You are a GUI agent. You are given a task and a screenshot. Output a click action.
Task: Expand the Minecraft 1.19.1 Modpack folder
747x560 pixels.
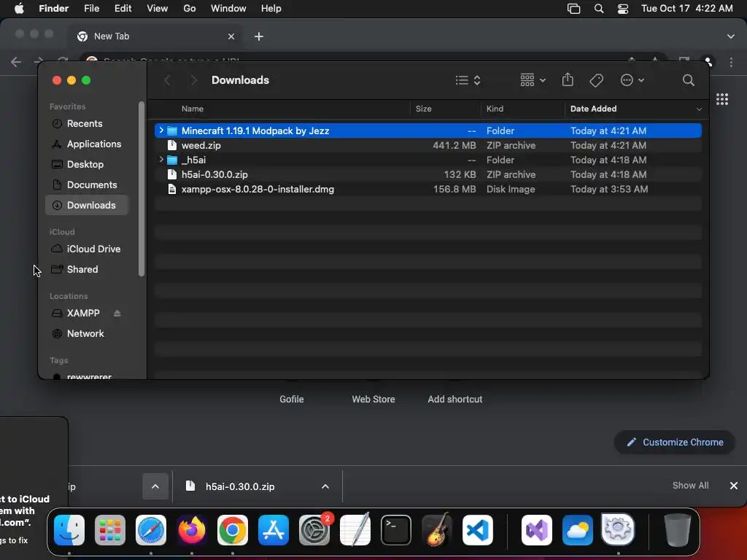pyautogui.click(x=161, y=130)
